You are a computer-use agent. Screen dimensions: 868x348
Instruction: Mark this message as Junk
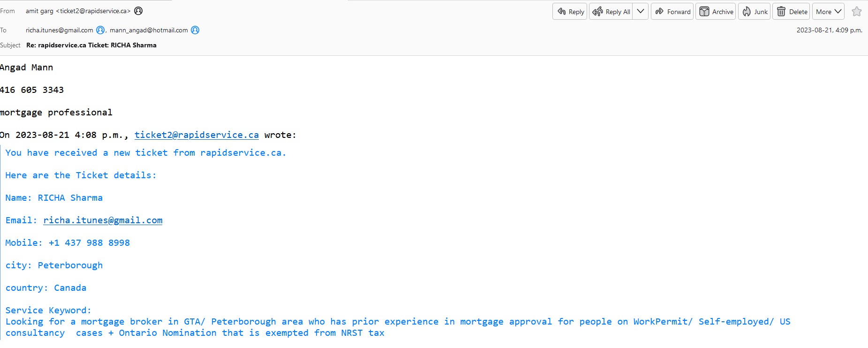[755, 12]
